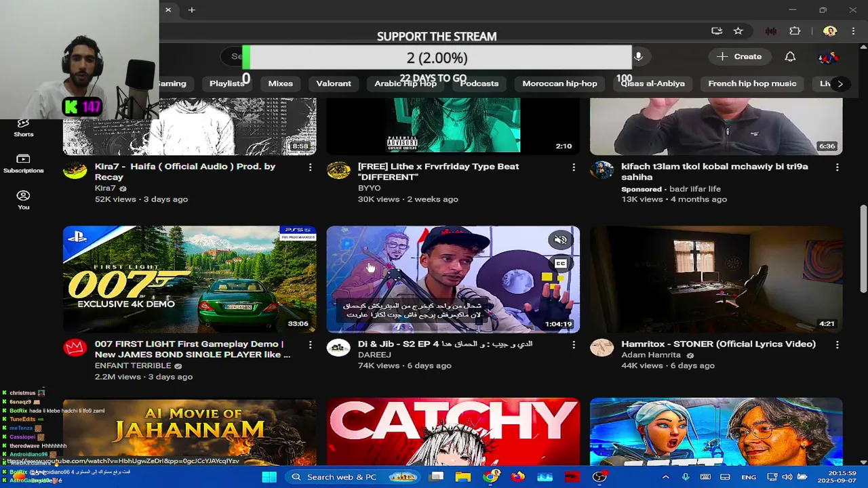
Task: Open Di & Jib - S2 EP 4 title
Action: point(445,344)
